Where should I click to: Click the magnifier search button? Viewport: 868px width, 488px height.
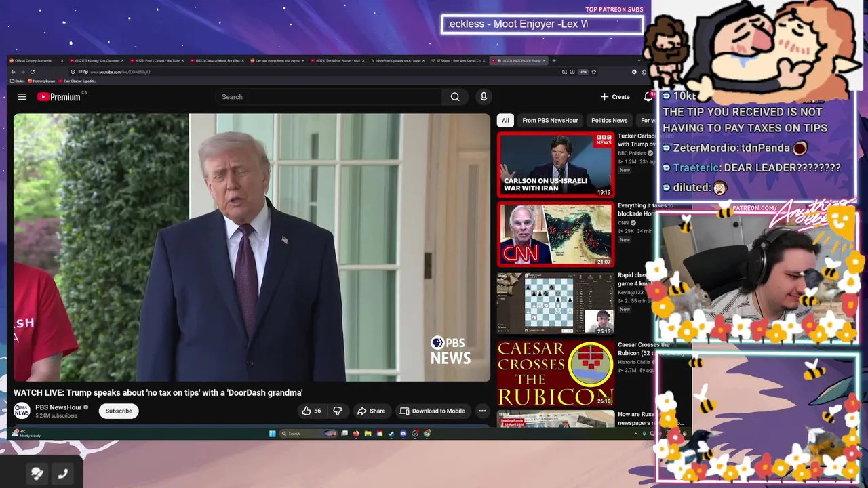(x=455, y=97)
